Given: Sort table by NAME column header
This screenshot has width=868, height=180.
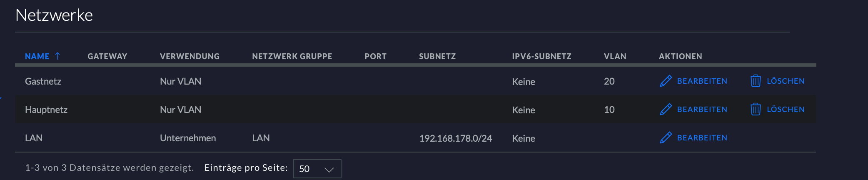Looking at the screenshot, I should (x=37, y=56).
